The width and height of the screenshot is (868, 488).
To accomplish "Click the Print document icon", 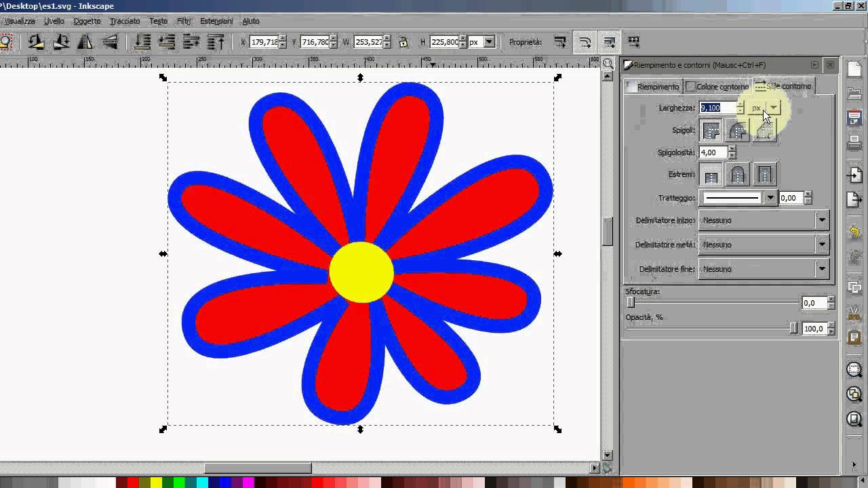I will (854, 142).
